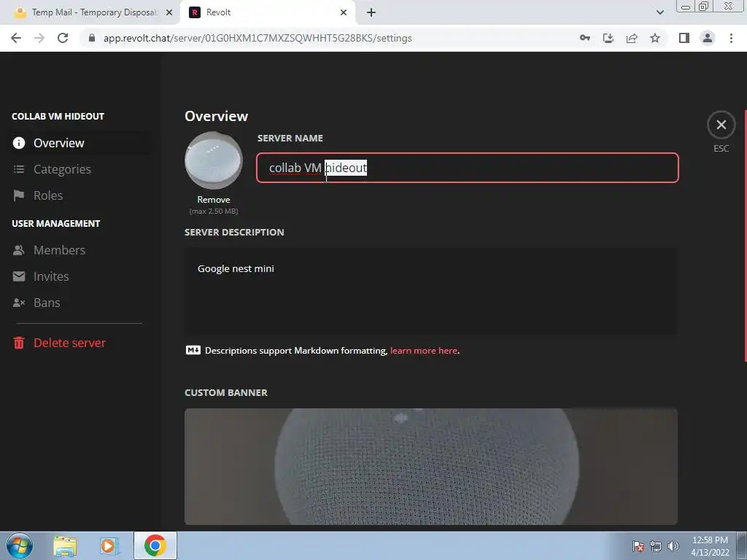
Task: Go forward in browser history
Action: tap(39, 38)
